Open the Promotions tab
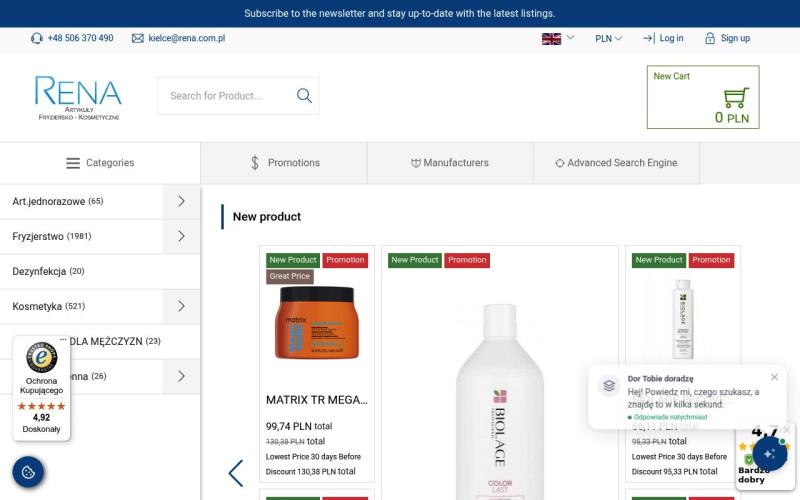The height and width of the screenshot is (500, 800). tap(284, 163)
